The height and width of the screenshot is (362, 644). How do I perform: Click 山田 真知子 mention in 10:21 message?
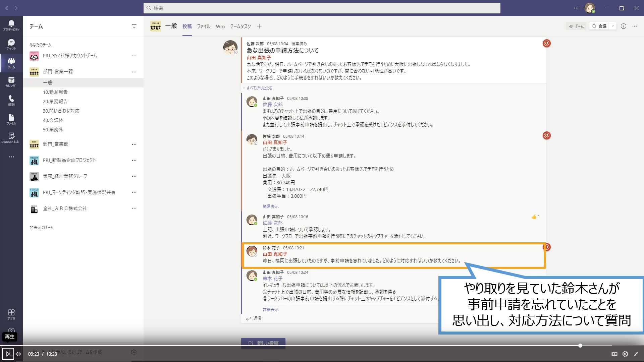(x=275, y=254)
